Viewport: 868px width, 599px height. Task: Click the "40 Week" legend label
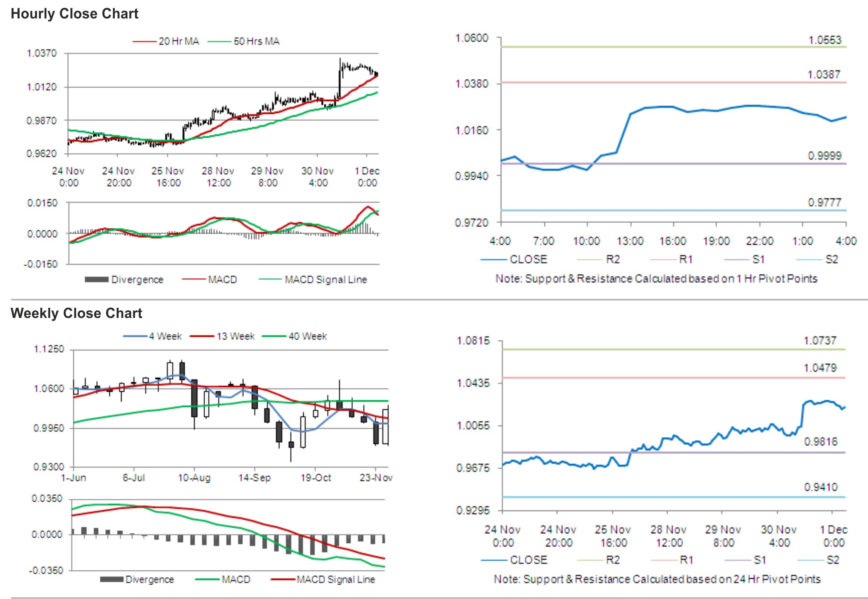(308, 336)
